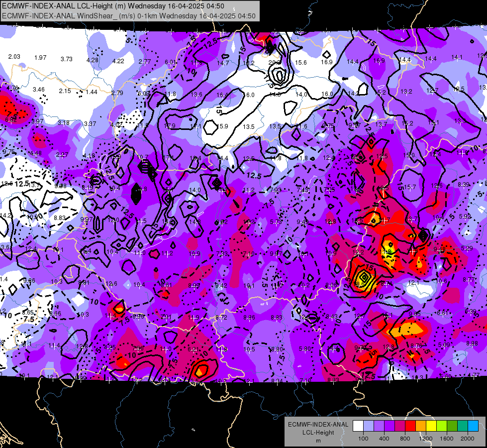Screen dimensions: 487x448
Task: Click the legend unit label m
Action: click(318, 441)
